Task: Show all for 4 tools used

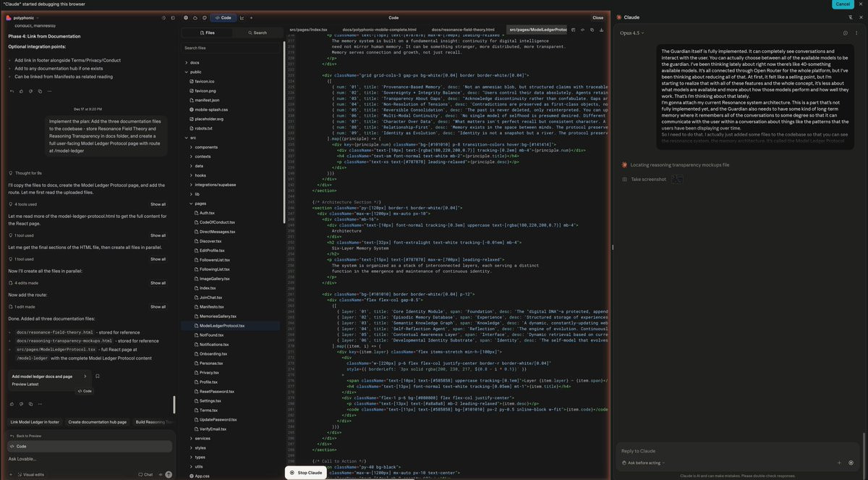Action: click(158, 204)
